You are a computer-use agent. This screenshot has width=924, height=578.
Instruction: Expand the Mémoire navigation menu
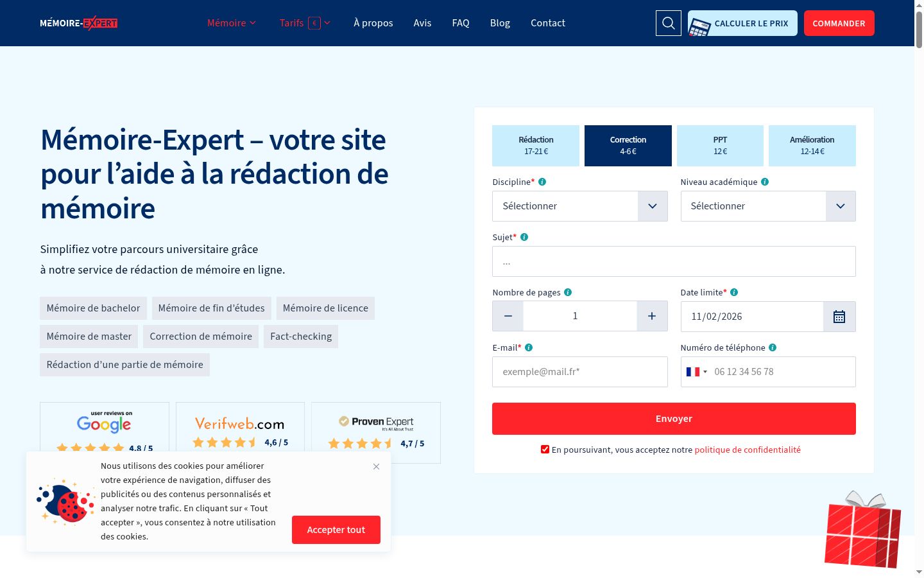(232, 23)
